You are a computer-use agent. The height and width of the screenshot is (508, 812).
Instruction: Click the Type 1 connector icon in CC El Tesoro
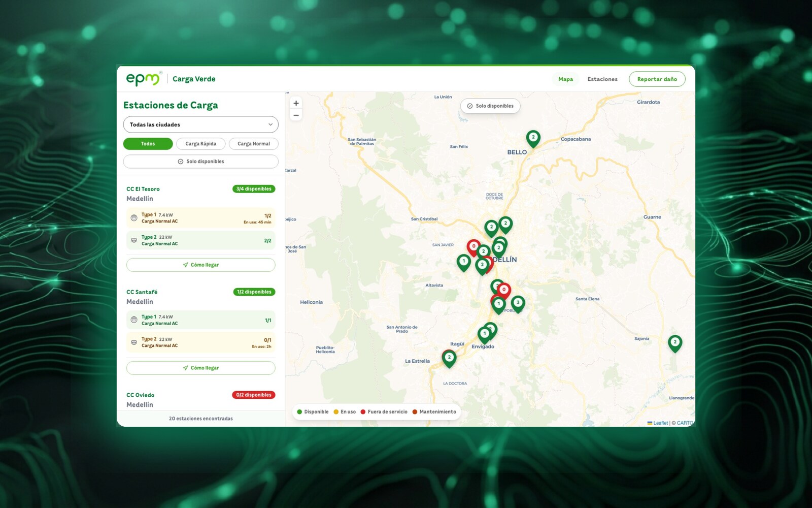pyautogui.click(x=134, y=218)
